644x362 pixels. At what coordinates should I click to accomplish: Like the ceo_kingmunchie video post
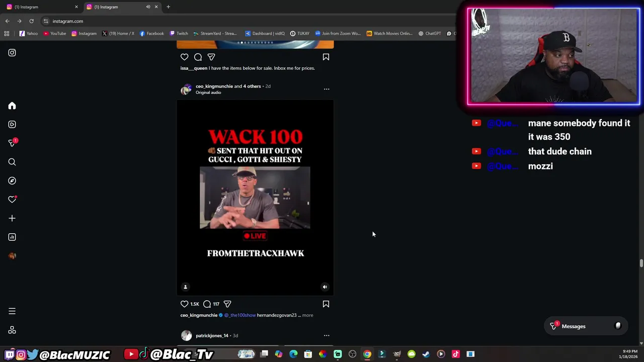click(x=185, y=304)
